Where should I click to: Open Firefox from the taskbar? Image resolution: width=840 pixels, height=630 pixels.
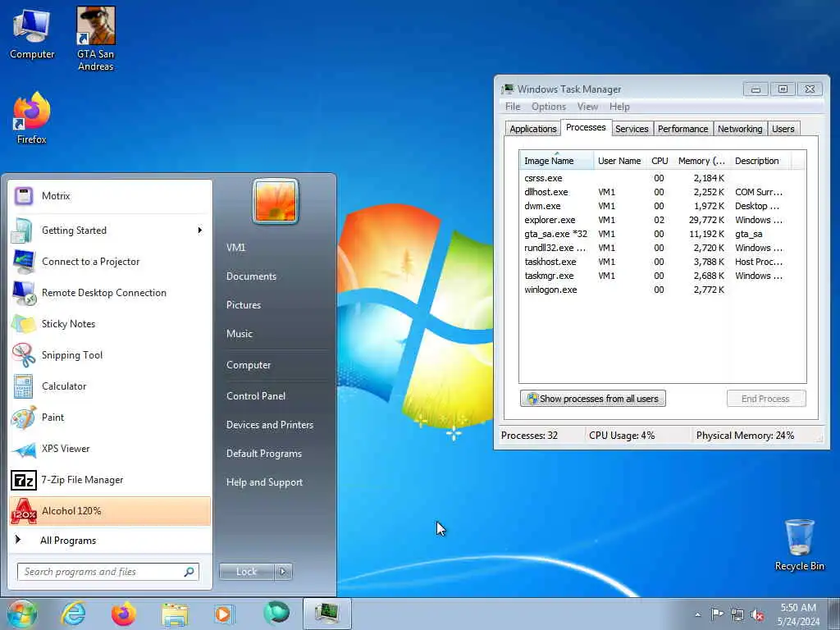tap(124, 614)
